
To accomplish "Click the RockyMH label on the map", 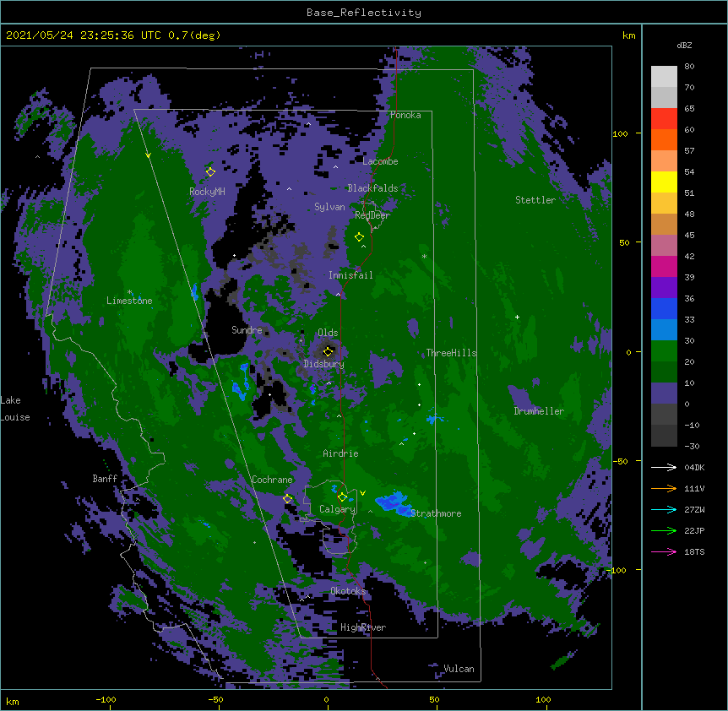I will tap(207, 192).
